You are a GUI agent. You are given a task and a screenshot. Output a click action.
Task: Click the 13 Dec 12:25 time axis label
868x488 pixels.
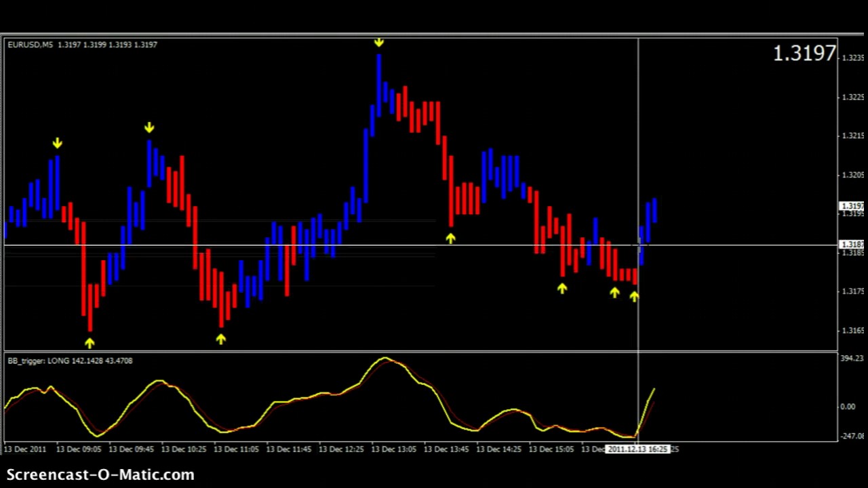pyautogui.click(x=341, y=449)
